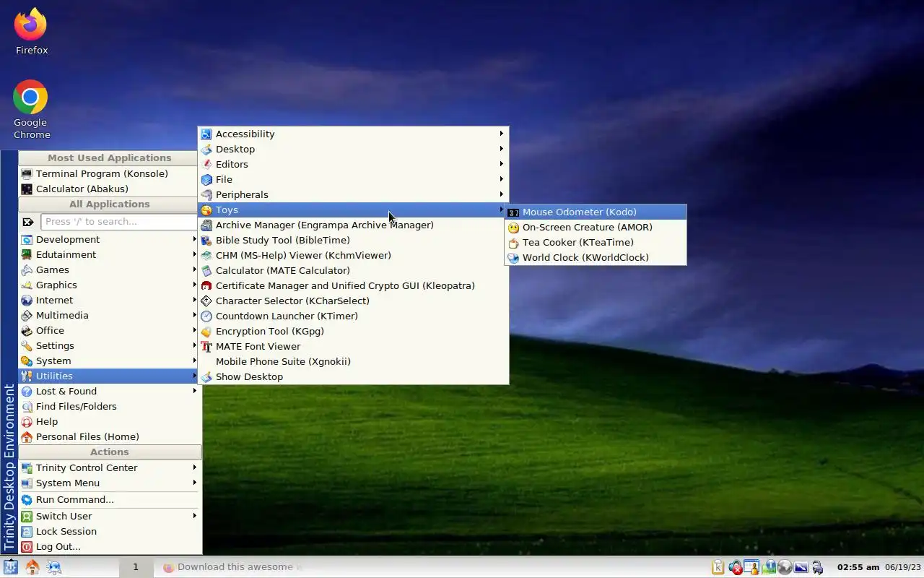Open Mobile Phone Suite (Xgnokii)
Image resolution: width=924 pixels, height=578 pixels.
click(x=353, y=361)
